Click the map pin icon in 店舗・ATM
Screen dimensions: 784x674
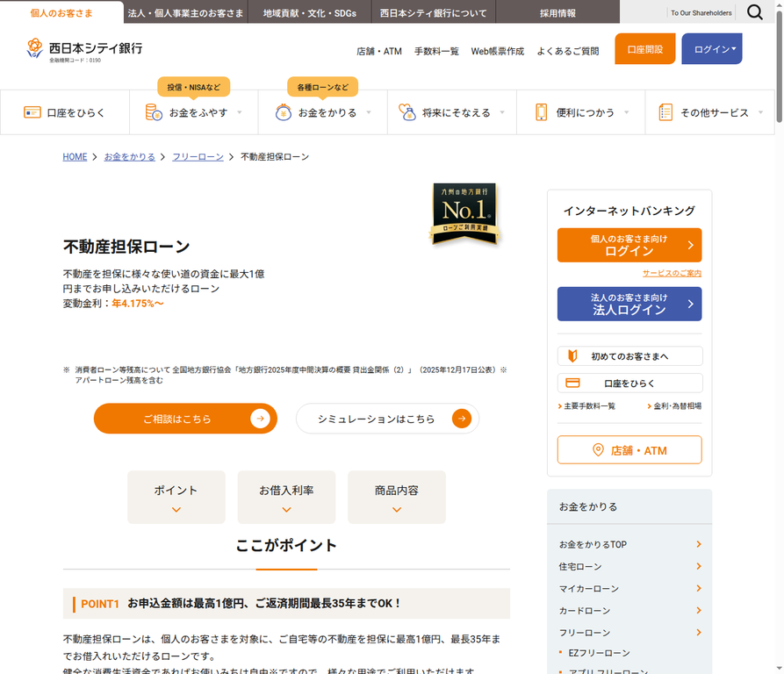click(x=598, y=449)
